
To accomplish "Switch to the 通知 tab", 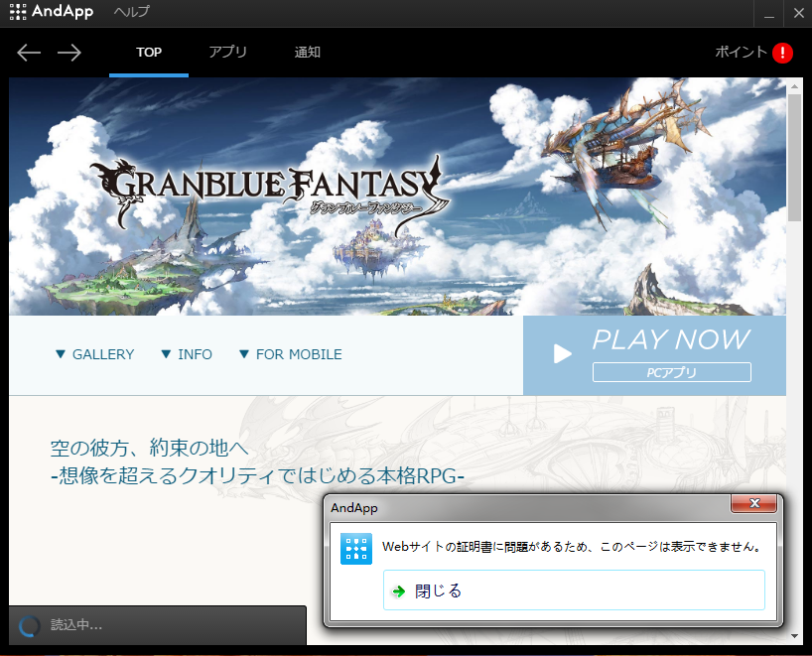I will tap(307, 53).
